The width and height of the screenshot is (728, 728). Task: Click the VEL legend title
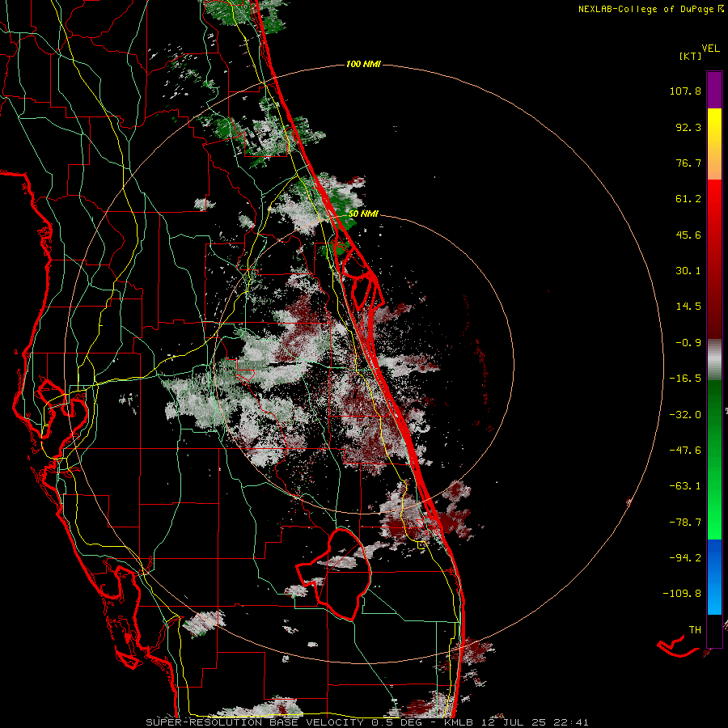click(710, 49)
